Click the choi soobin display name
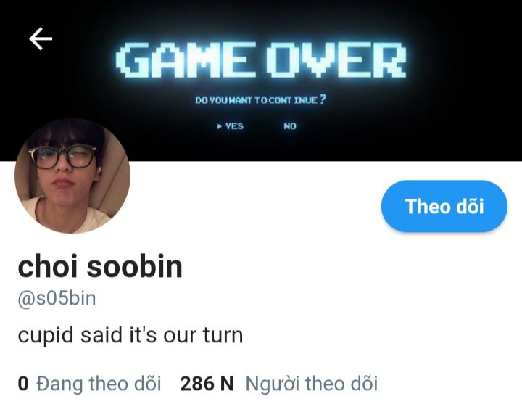Viewport: 522px width, 420px height. (x=100, y=266)
